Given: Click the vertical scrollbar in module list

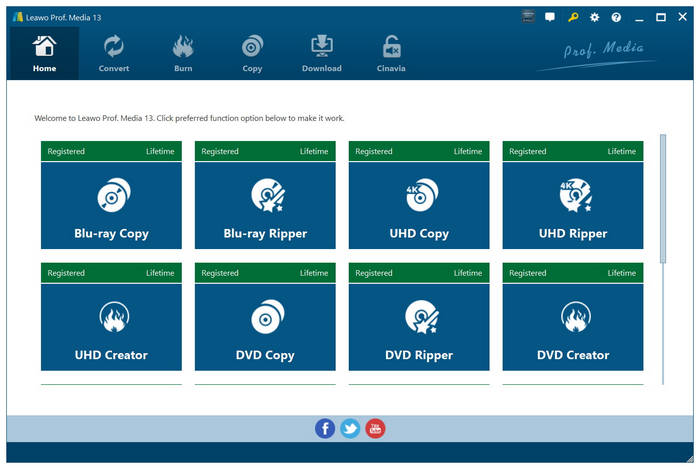Looking at the screenshot, I should point(662,198).
